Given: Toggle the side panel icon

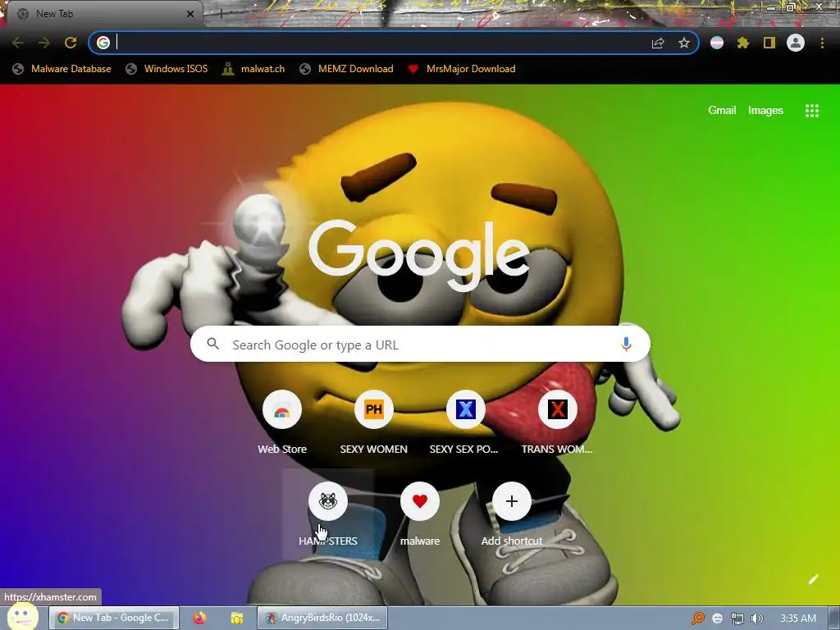Looking at the screenshot, I should tap(769, 43).
